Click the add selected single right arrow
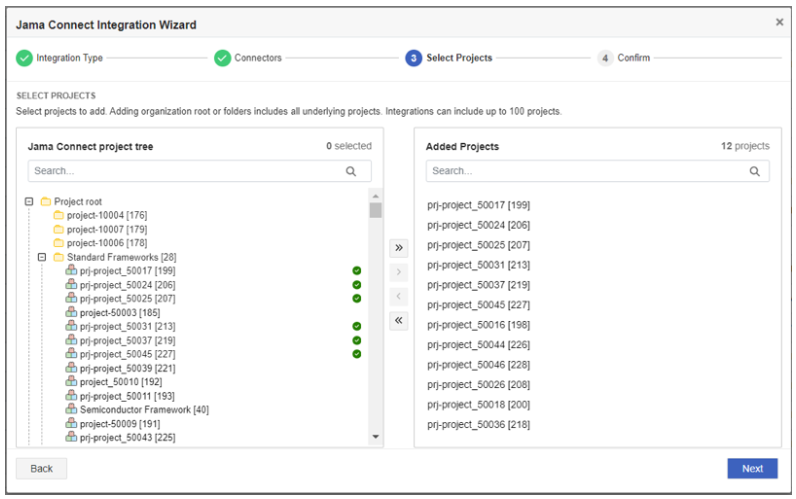Image resolution: width=796 pixels, height=499 pixels. coord(399,272)
